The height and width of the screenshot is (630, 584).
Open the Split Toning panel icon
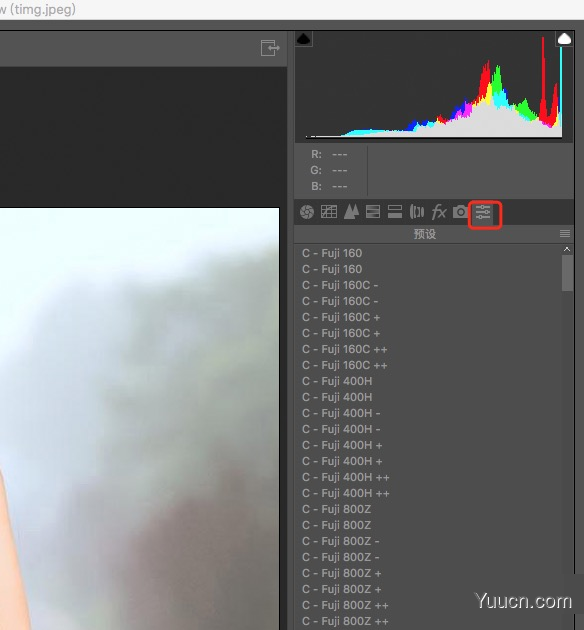pos(395,211)
